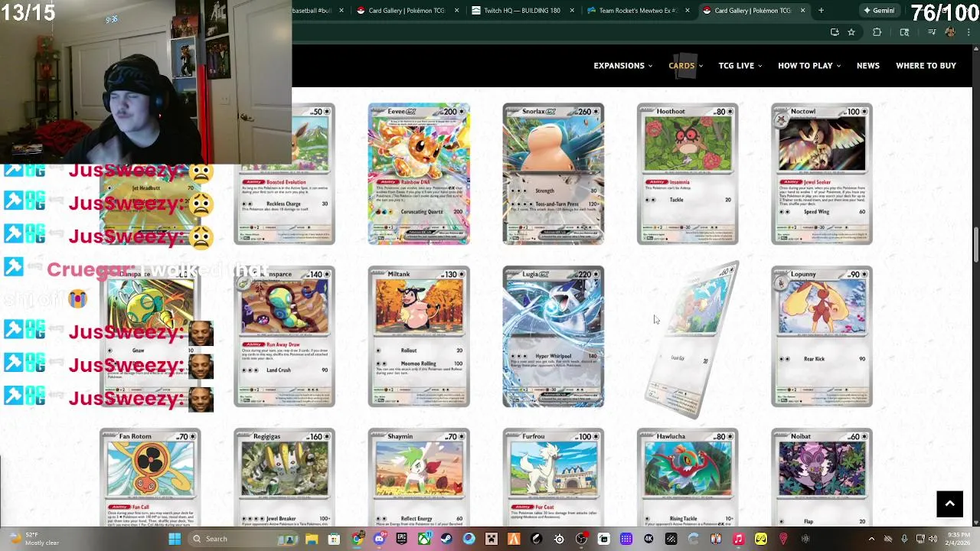Expand the HOW TO PLAY dropdown
This screenshot has height=551, width=980.
click(x=809, y=66)
